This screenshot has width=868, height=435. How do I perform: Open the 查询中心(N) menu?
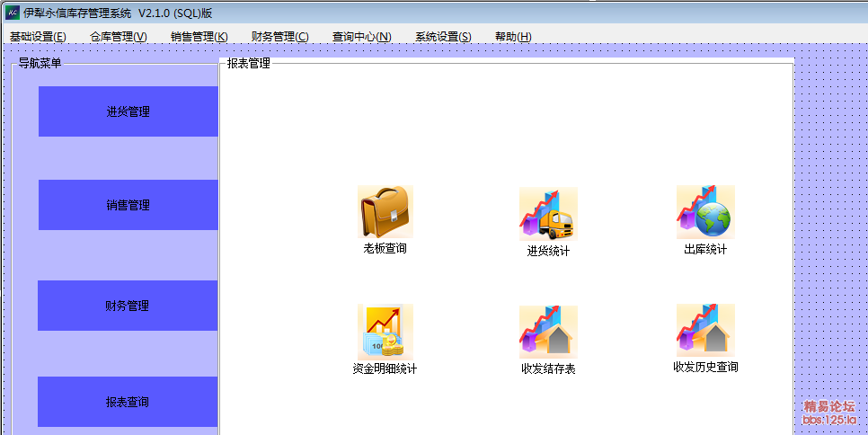361,37
